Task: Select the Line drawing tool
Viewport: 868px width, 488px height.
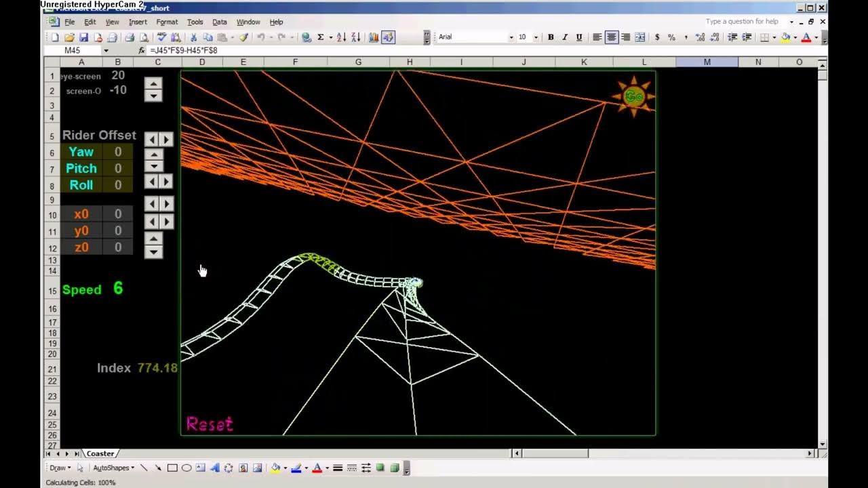Action: (x=144, y=468)
